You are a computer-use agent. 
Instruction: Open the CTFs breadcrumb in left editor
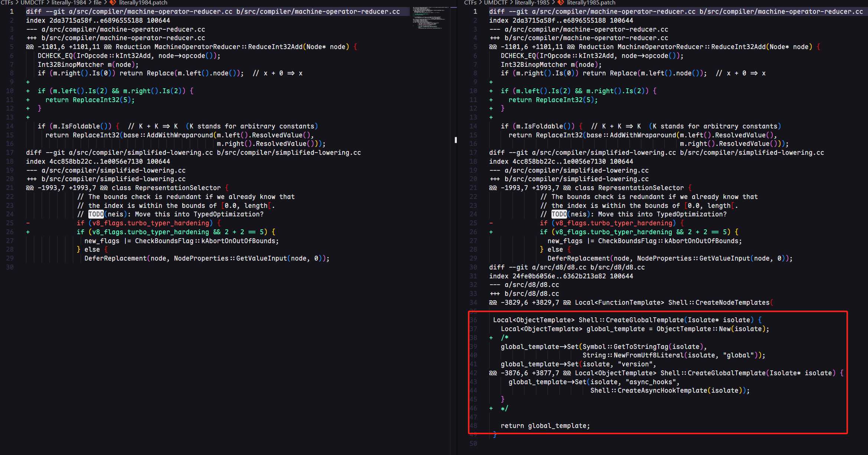click(7, 3)
